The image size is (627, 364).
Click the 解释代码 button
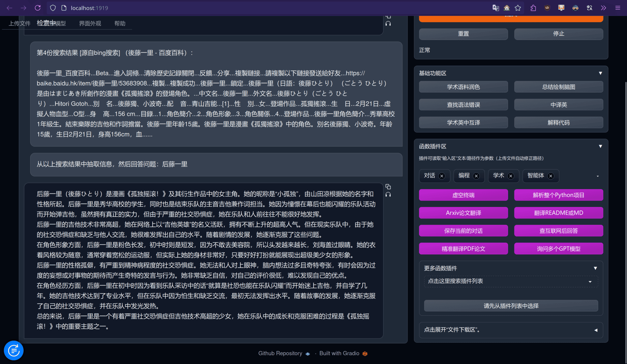(559, 123)
